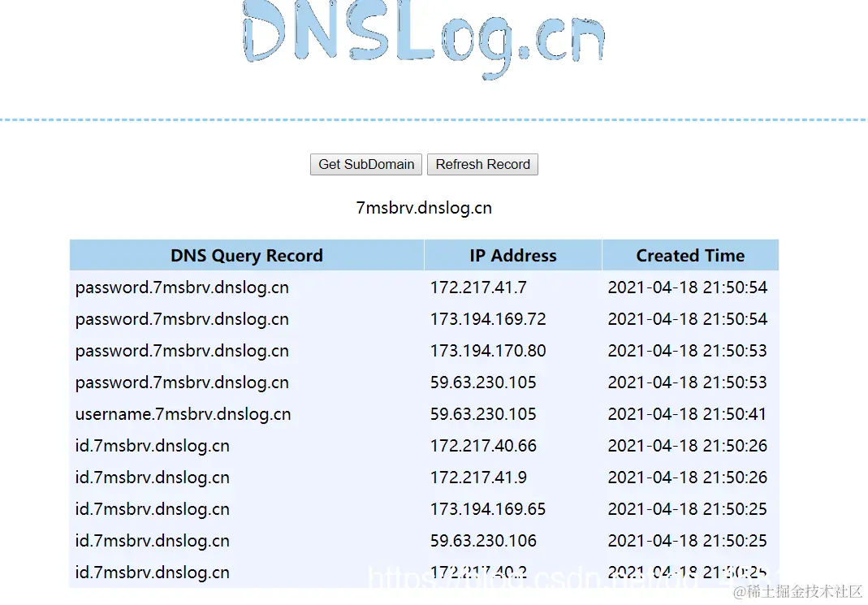
Task: Select time 21:50:25 in 59.63.230.106 row
Action: (x=688, y=540)
